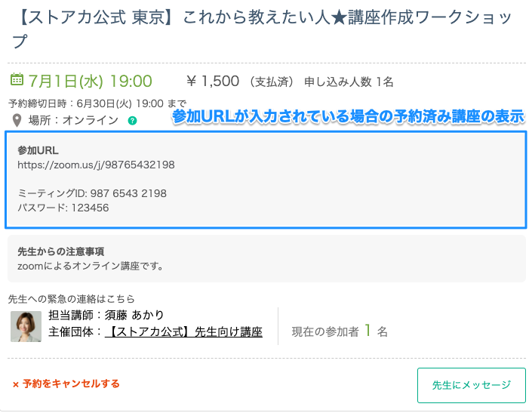Click the green calendar icon beside date
The height and width of the screenshot is (413, 532).
click(x=16, y=80)
